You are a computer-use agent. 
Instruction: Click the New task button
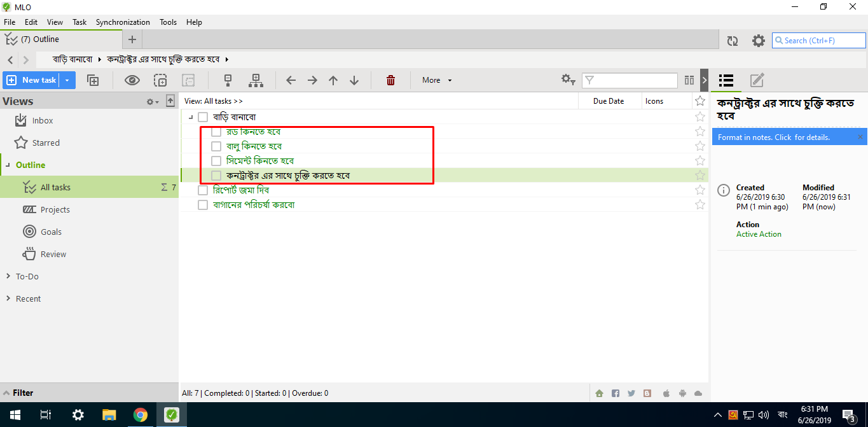(x=32, y=80)
